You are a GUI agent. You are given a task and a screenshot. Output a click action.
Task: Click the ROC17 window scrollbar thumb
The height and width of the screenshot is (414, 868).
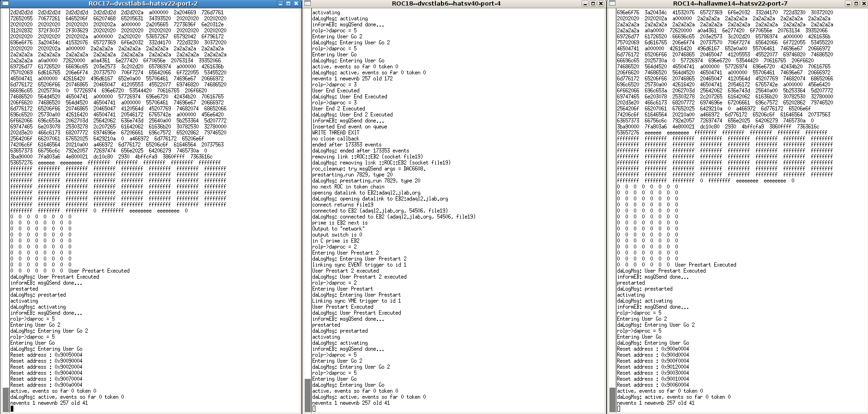pyautogui.click(x=6, y=400)
